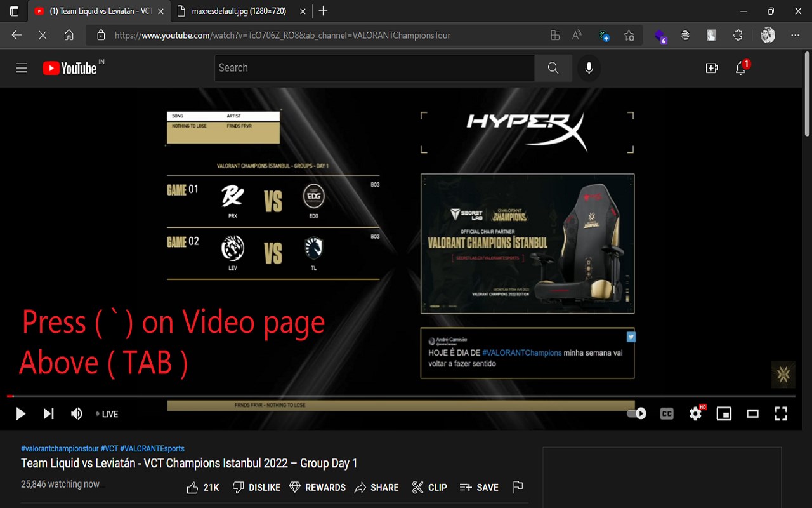This screenshot has height=508, width=812.
Task: Start Read aloud from the address bar
Action: tap(577, 36)
